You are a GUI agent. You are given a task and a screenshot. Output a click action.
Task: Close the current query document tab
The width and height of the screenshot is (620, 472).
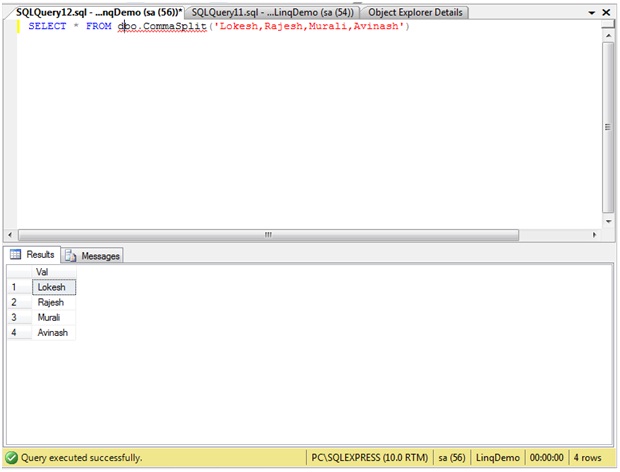pyautogui.click(x=606, y=13)
